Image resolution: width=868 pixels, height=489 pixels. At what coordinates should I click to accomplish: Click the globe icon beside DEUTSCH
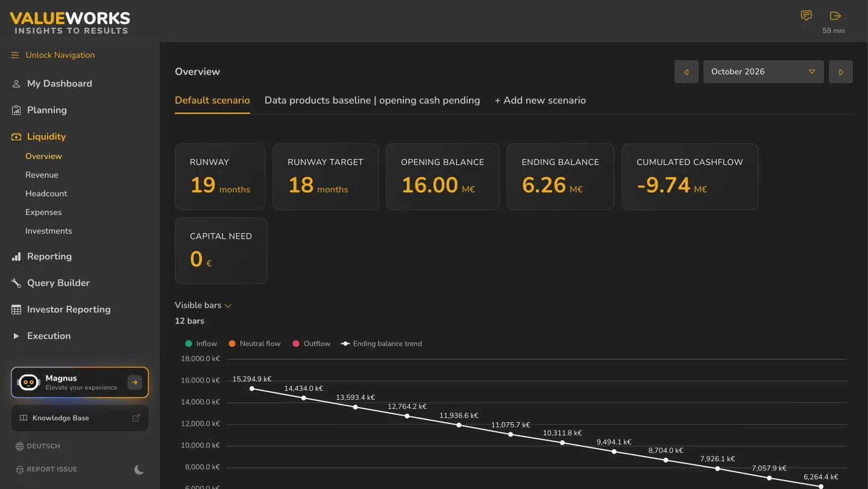[x=20, y=446]
